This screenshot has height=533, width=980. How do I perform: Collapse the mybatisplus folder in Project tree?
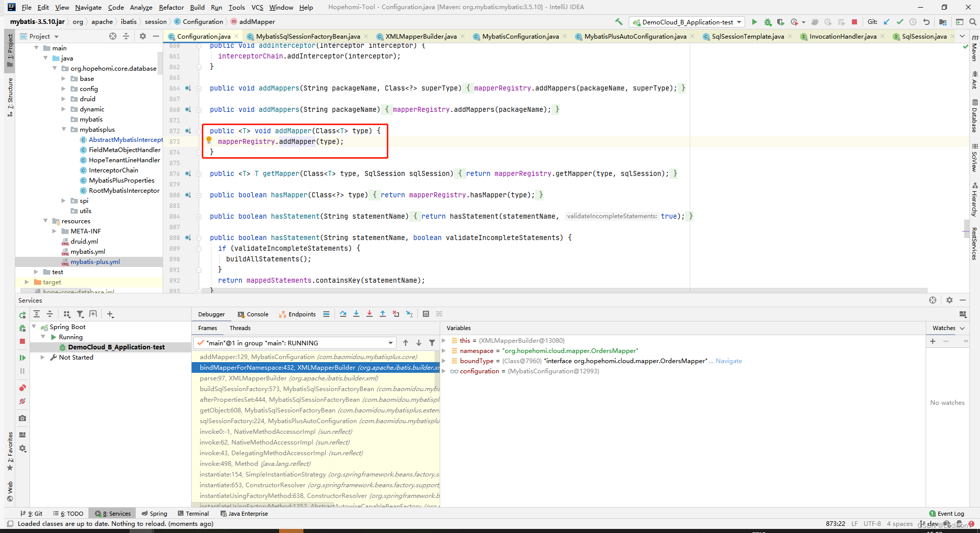[64, 129]
